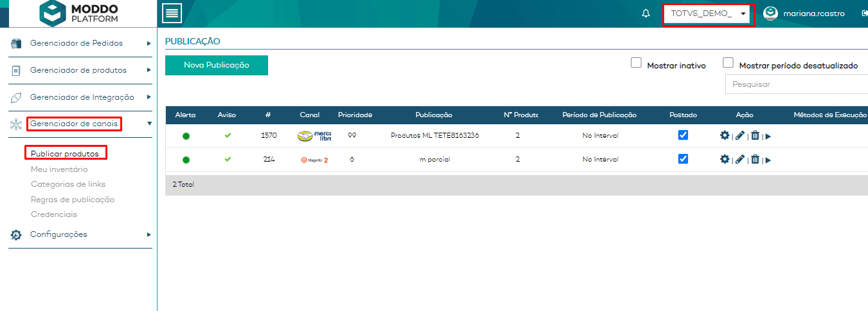This screenshot has height=311, width=868.
Task: Expand Gerenciador de Pedidos arrow
Action: click(x=149, y=44)
